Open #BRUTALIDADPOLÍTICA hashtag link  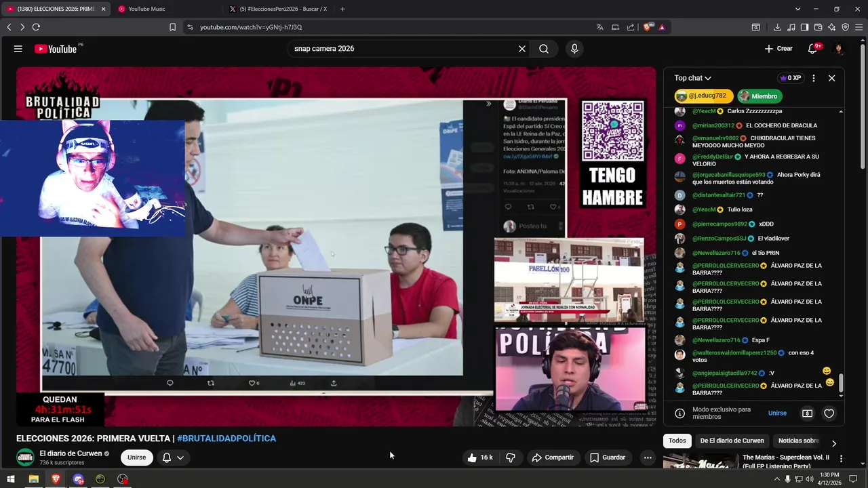pos(226,439)
